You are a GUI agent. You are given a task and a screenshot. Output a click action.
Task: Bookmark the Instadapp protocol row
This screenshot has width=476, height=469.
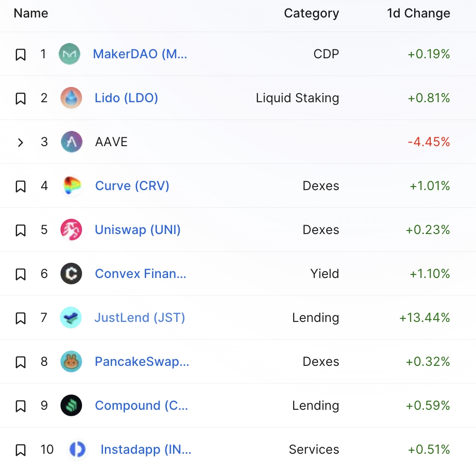21,450
